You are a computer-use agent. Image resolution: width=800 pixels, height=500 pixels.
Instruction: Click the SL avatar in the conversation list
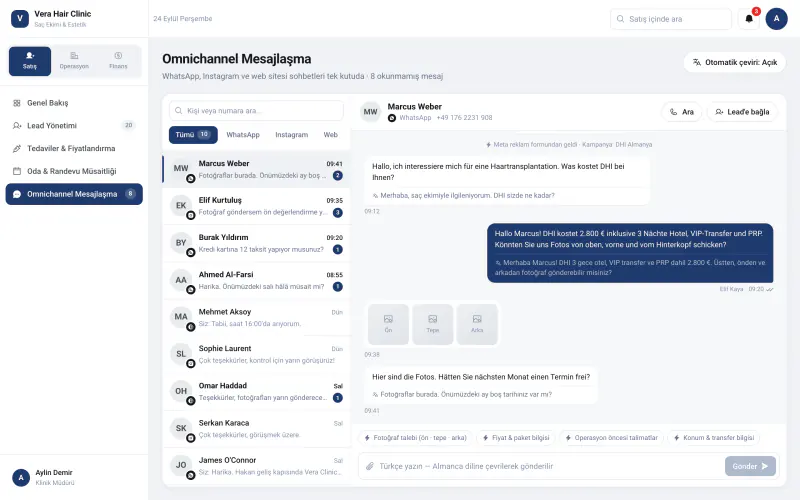(181, 354)
